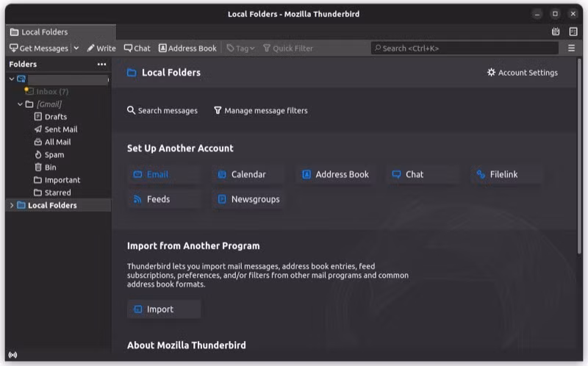Image resolution: width=588 pixels, height=366 pixels.
Task: Close the Thunderbird window
Action: point(573,14)
